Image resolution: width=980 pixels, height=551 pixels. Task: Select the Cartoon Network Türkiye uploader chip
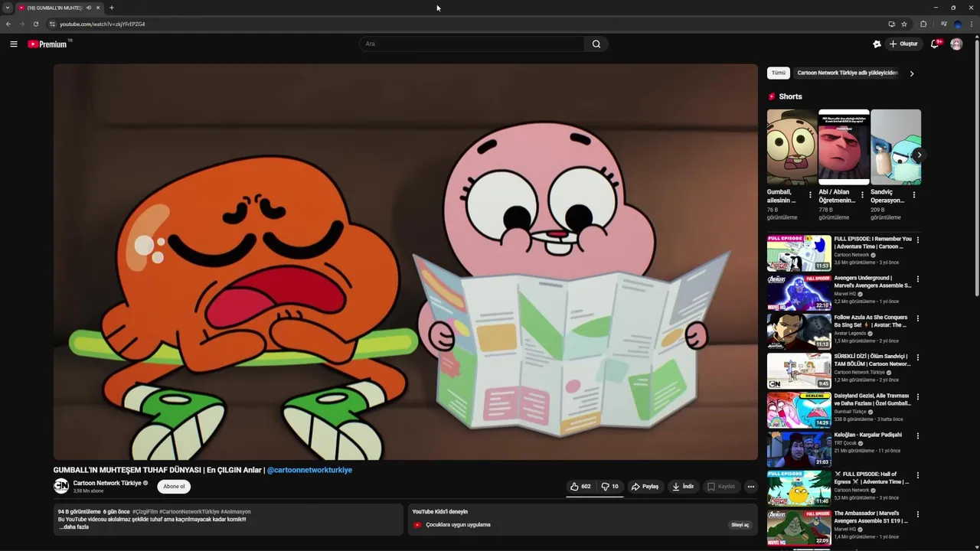point(848,73)
